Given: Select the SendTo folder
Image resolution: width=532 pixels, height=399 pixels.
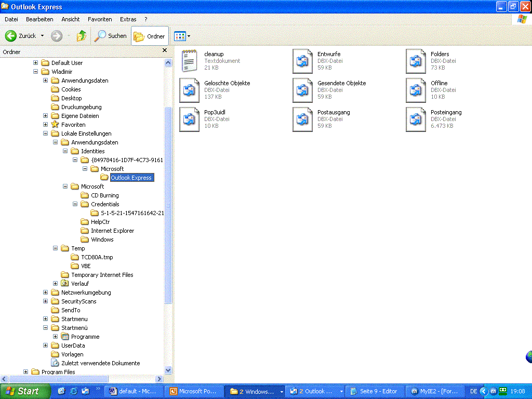Looking at the screenshot, I should (65, 310).
